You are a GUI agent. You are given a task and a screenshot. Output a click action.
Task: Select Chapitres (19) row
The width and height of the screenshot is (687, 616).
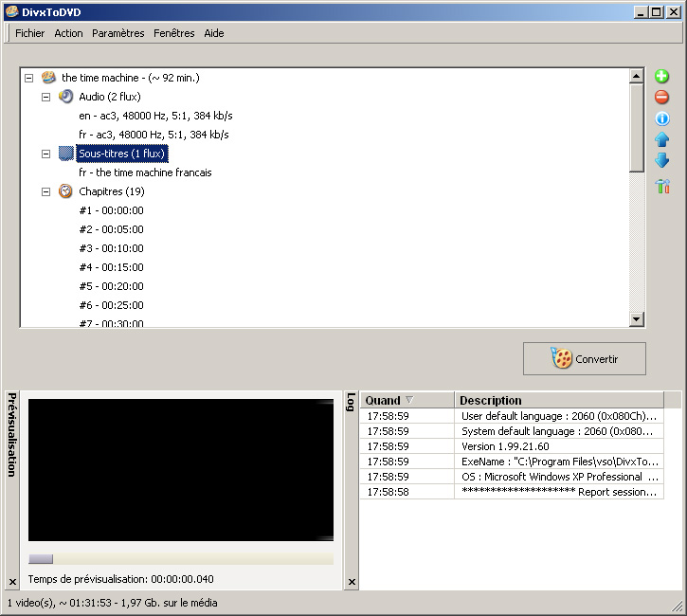[111, 191]
